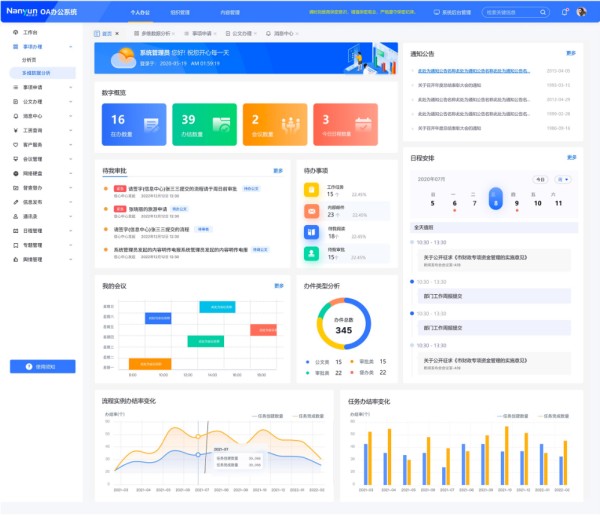The height and width of the screenshot is (515, 600).
Task: Expand the 信息发布 sidebar chevron
Action: (71, 202)
